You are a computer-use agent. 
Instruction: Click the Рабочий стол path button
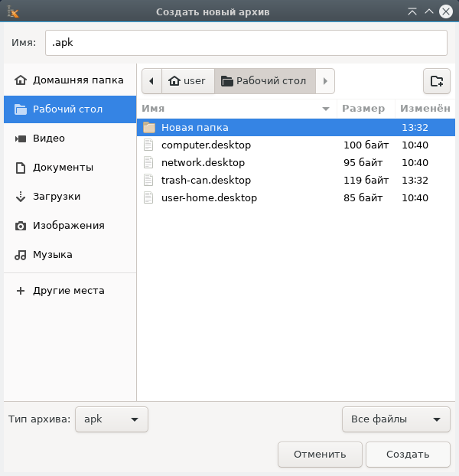(265, 81)
